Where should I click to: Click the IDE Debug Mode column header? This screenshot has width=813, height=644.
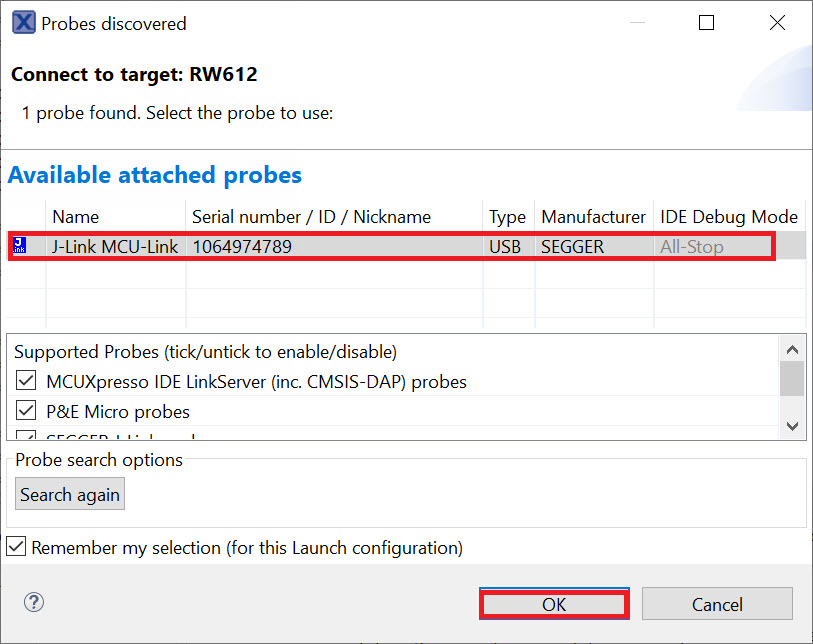728,217
